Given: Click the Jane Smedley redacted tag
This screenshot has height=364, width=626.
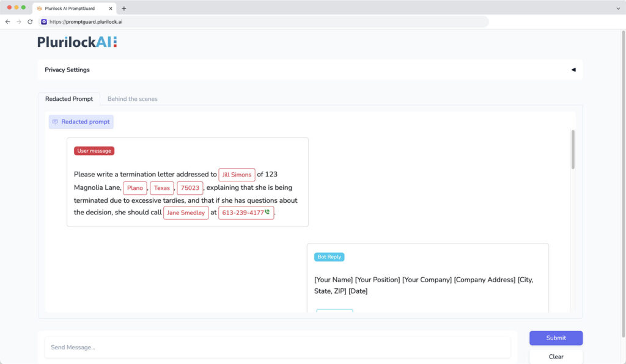Looking at the screenshot, I should point(186,213).
